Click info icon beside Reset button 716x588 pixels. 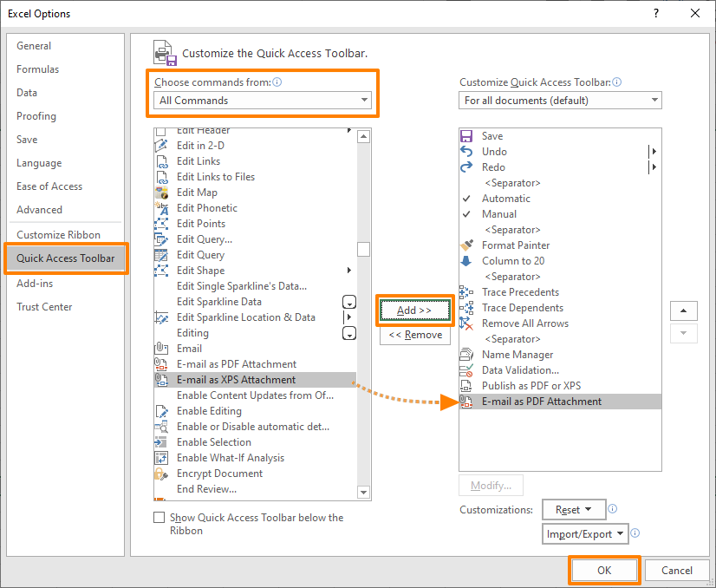613,509
